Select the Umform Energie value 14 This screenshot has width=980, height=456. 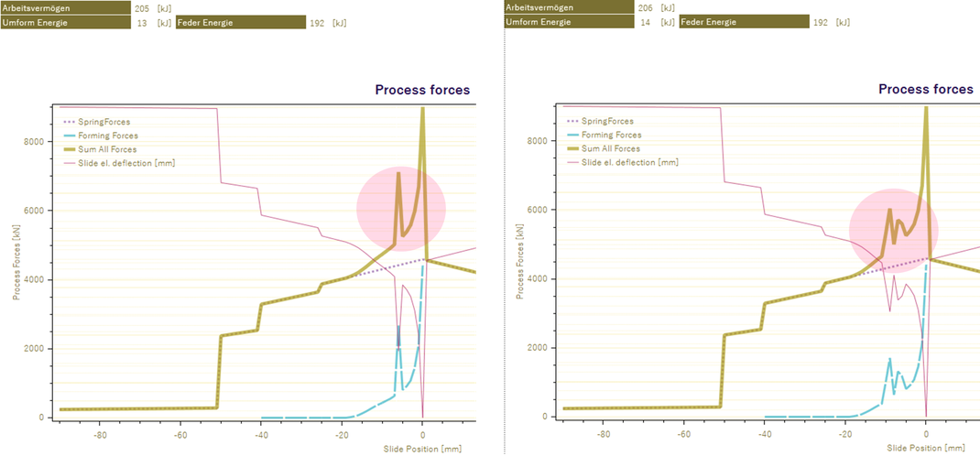coord(645,23)
